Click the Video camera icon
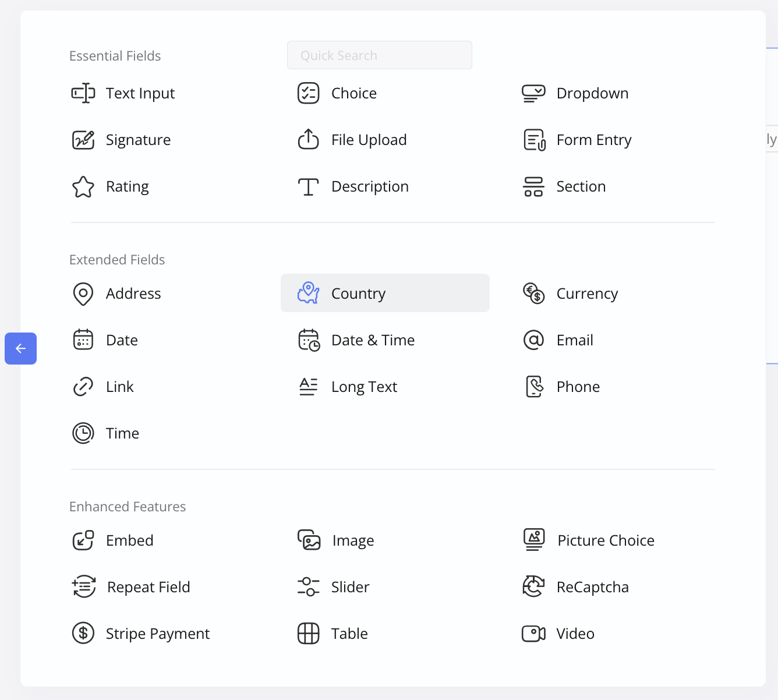The height and width of the screenshot is (700, 778). point(533,634)
